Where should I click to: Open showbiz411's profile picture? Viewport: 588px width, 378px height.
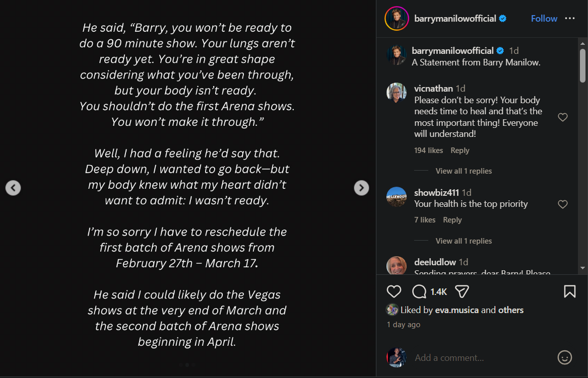(x=397, y=197)
